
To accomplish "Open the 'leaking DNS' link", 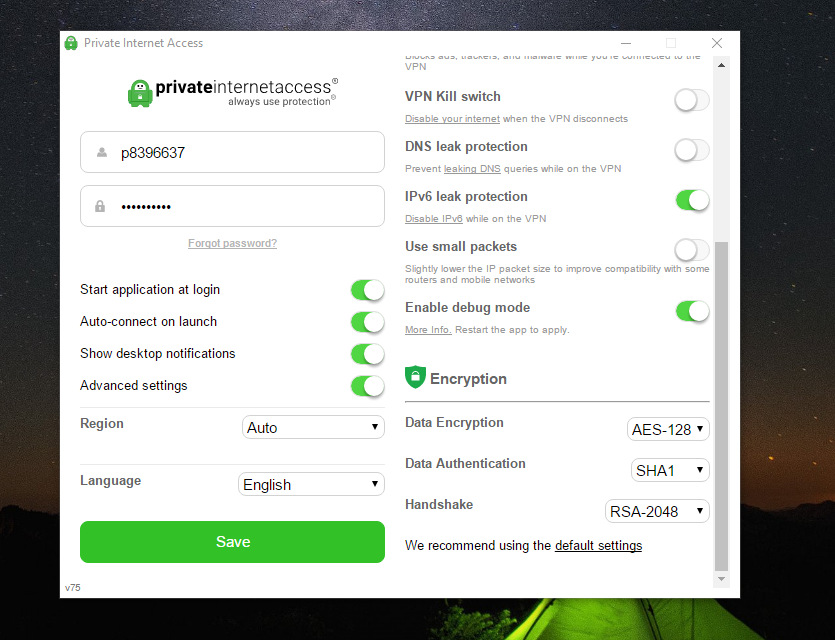I will coord(472,169).
